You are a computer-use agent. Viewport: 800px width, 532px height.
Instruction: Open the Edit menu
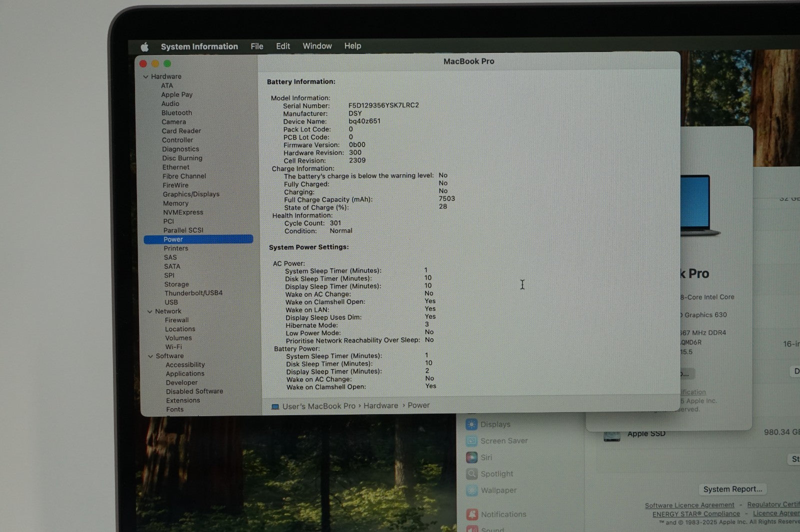(x=283, y=46)
